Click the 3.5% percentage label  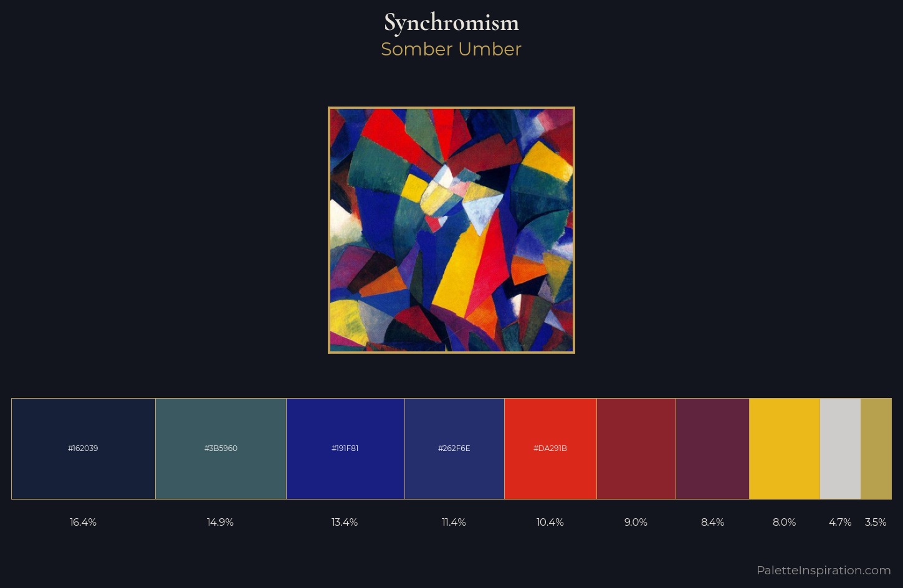876,522
